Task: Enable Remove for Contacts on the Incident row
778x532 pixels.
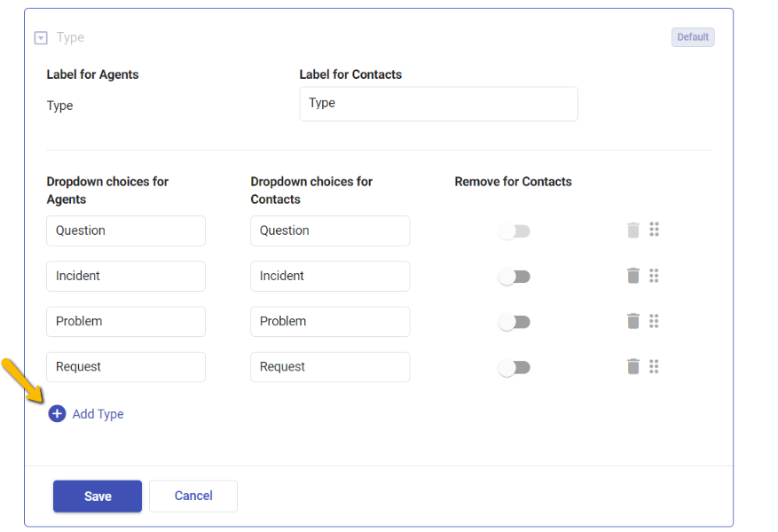Action: [x=515, y=276]
